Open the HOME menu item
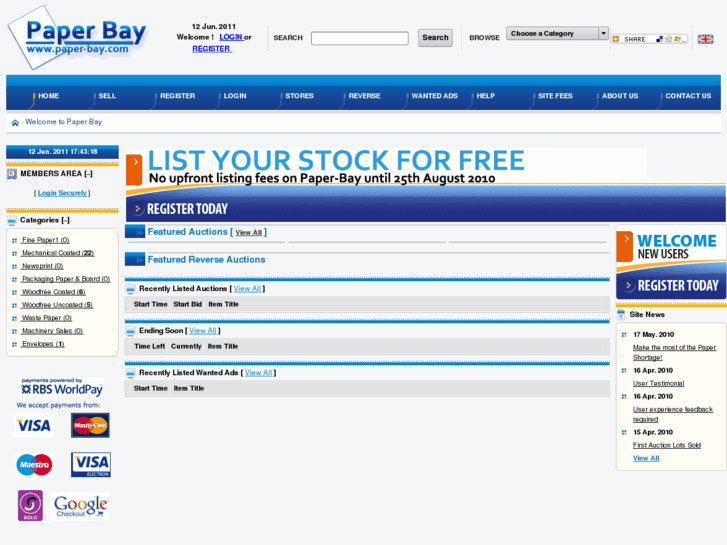727x545 pixels. pyautogui.click(x=49, y=96)
